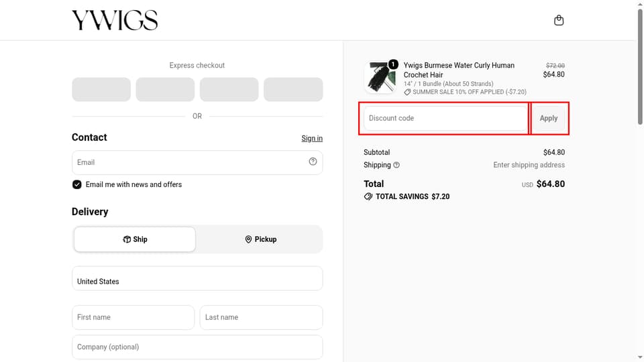Click the second express checkout button

point(165,89)
